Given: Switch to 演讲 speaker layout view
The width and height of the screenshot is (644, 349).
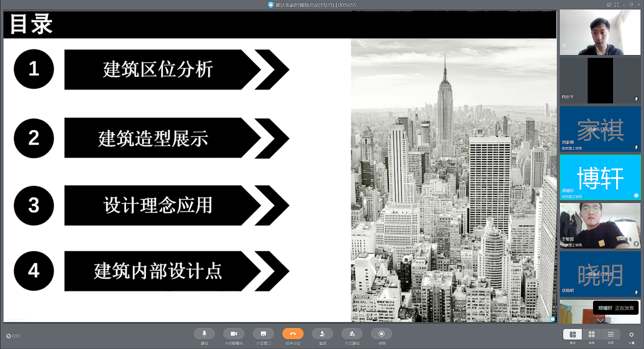Looking at the screenshot, I should click(x=573, y=335).
